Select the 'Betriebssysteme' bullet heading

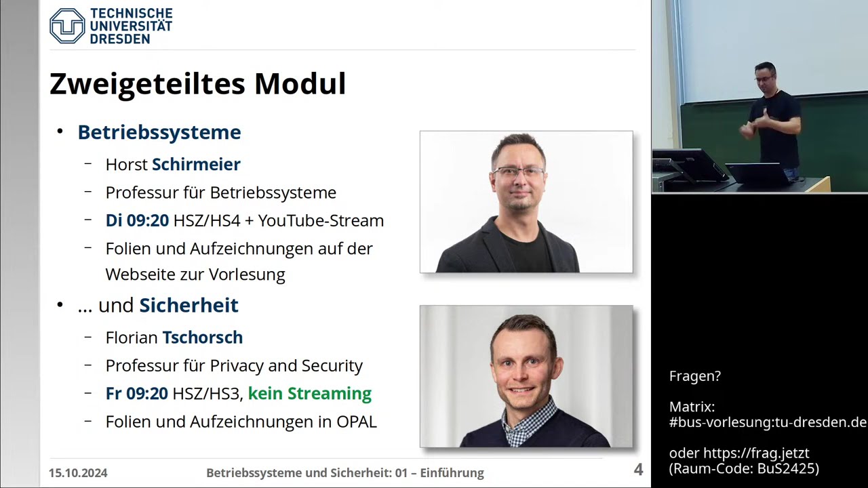pos(159,132)
